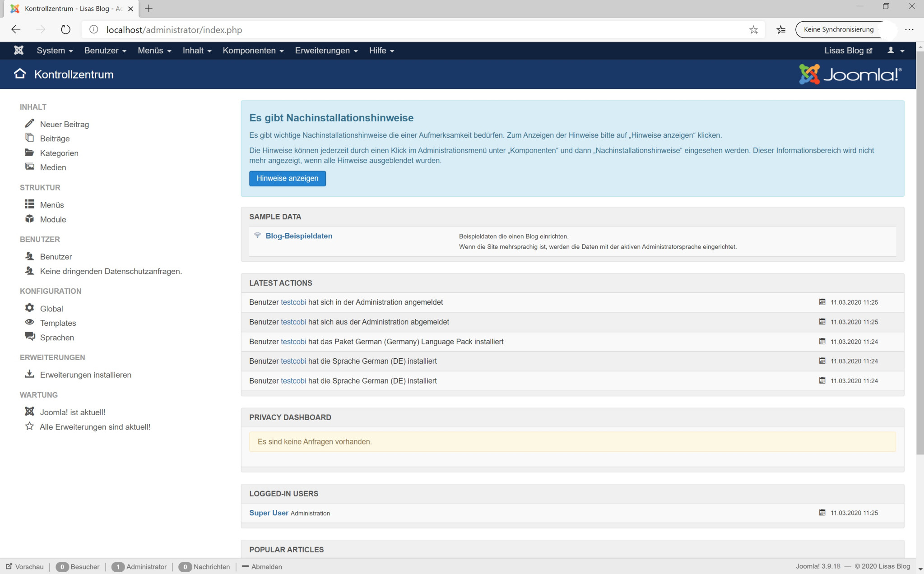The width and height of the screenshot is (924, 574).
Task: Click the Nachrichten counter in footer
Action: pos(204,567)
